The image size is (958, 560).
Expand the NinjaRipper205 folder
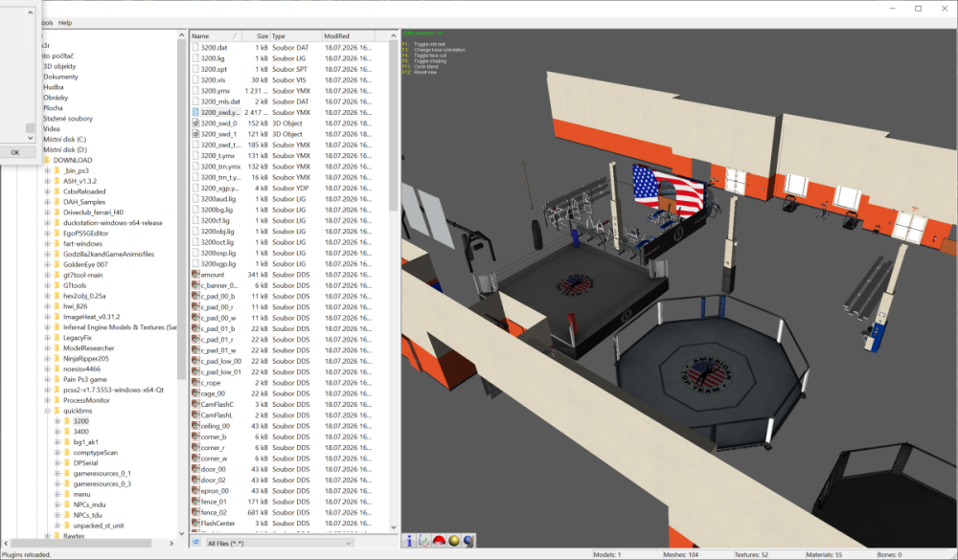[47, 359]
